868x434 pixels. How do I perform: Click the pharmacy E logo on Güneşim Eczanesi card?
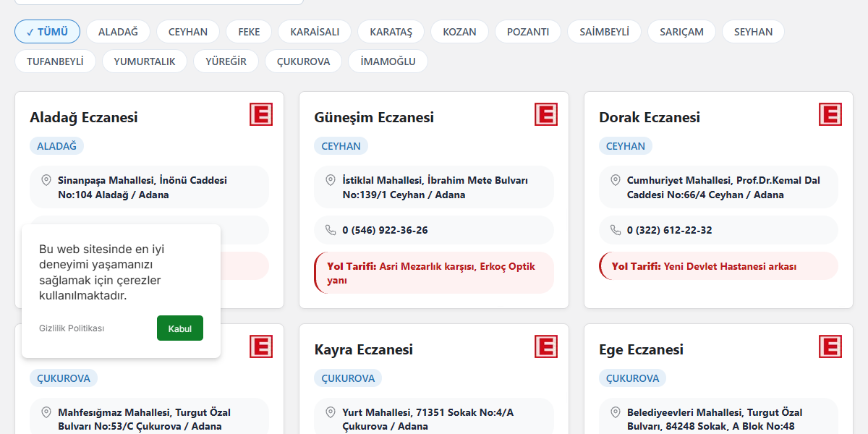(546, 114)
